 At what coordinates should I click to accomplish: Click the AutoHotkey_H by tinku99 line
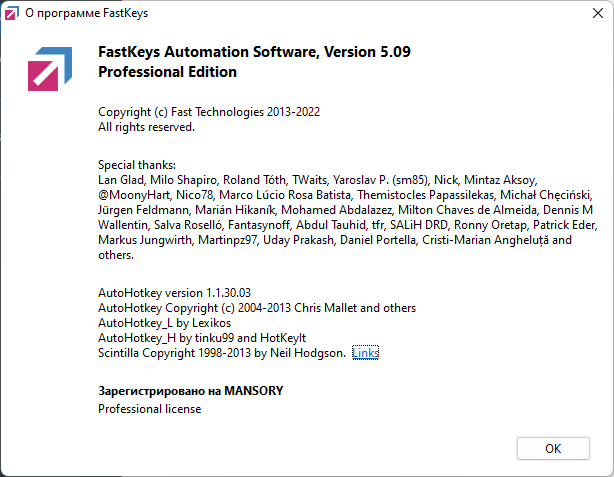[x=204, y=338]
